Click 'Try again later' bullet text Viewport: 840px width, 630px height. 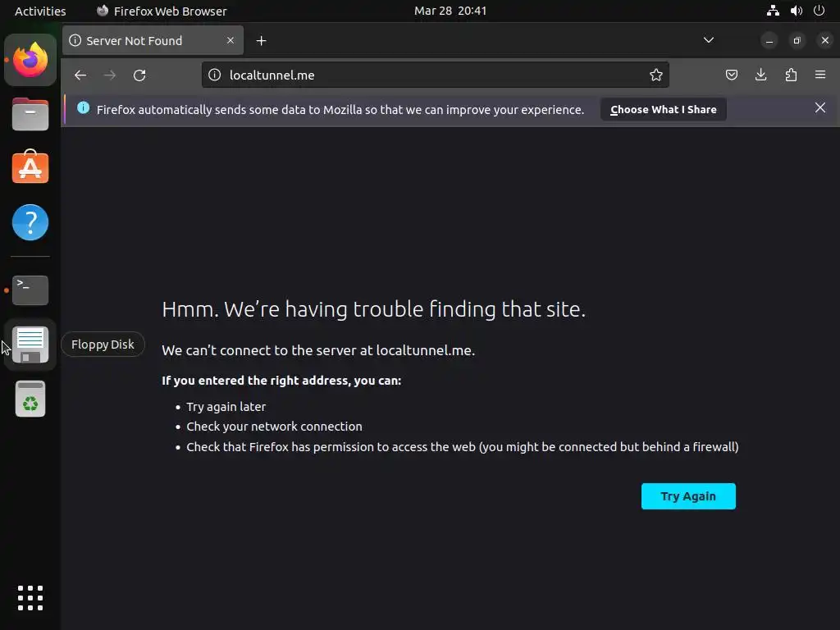[226, 407]
